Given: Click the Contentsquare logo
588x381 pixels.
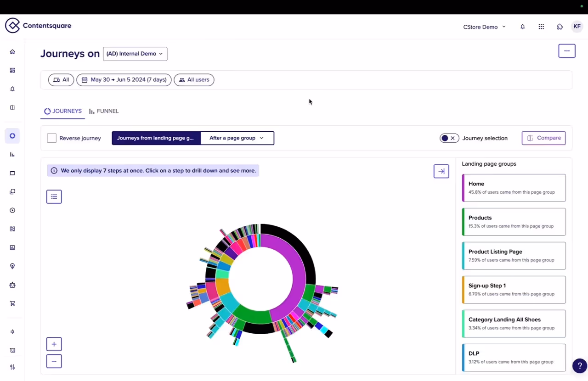Looking at the screenshot, I should pyautogui.click(x=38, y=26).
